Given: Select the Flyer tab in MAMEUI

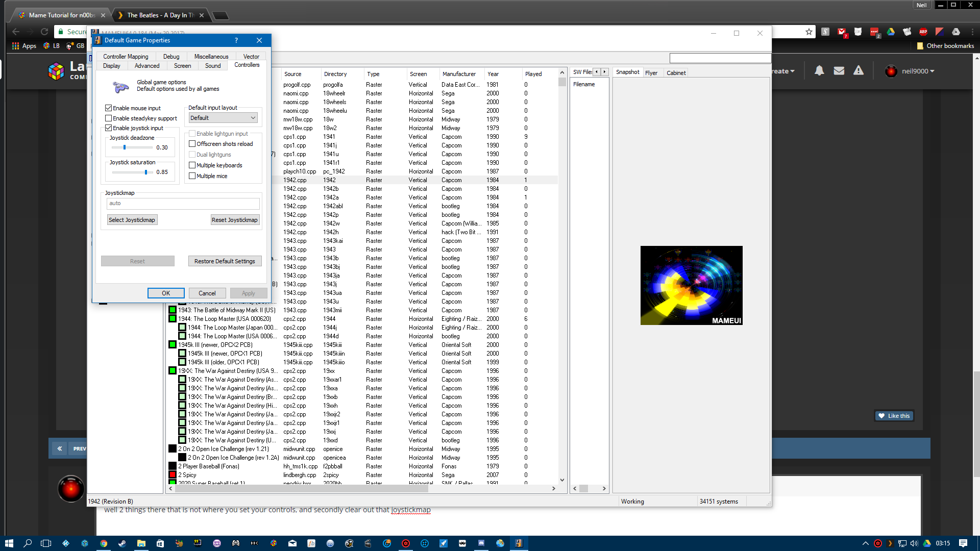Looking at the screenshot, I should coord(651,73).
